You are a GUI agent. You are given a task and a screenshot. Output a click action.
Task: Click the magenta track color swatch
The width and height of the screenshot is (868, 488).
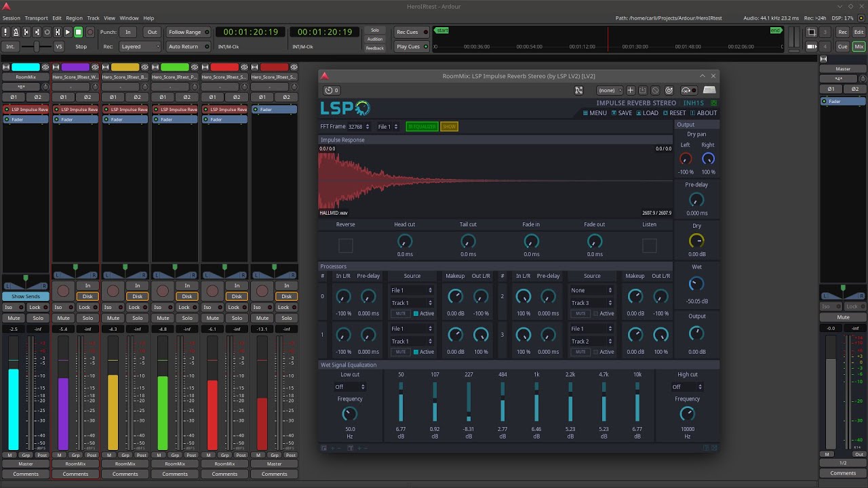(75, 67)
